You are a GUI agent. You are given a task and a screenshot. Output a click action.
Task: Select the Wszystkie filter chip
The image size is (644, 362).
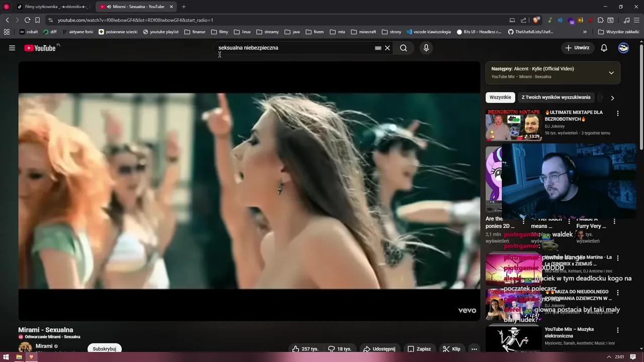pos(500,98)
